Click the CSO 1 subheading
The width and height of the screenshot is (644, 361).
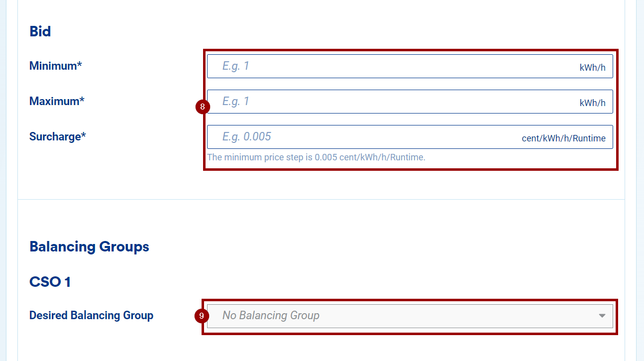tap(50, 282)
